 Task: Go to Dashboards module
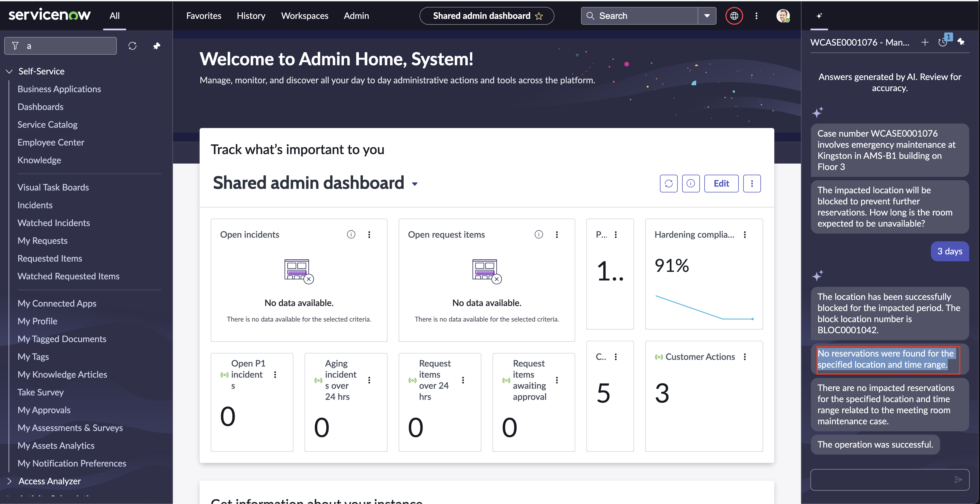click(40, 107)
